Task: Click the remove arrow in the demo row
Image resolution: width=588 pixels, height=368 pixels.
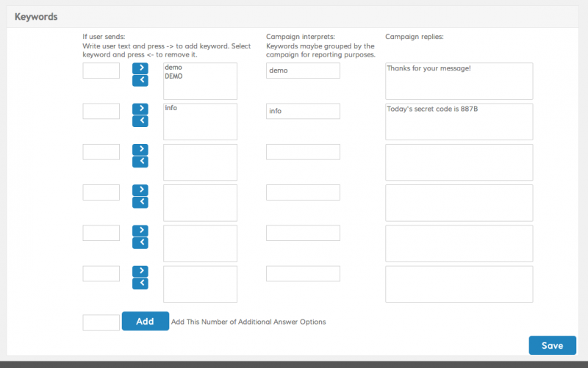Action: point(140,80)
